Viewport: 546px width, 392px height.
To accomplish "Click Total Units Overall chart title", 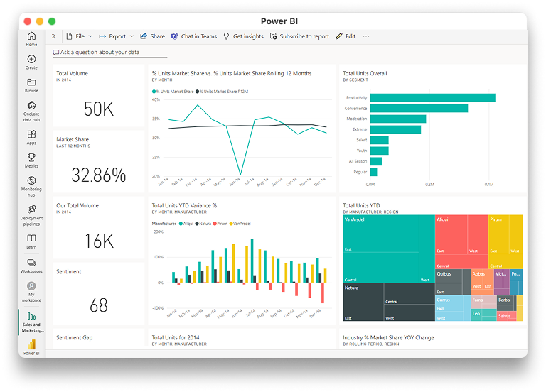I will [365, 73].
